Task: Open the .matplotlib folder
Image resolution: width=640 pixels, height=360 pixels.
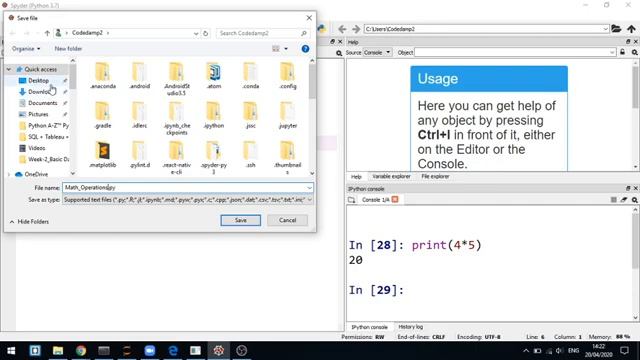Action: 103,155
